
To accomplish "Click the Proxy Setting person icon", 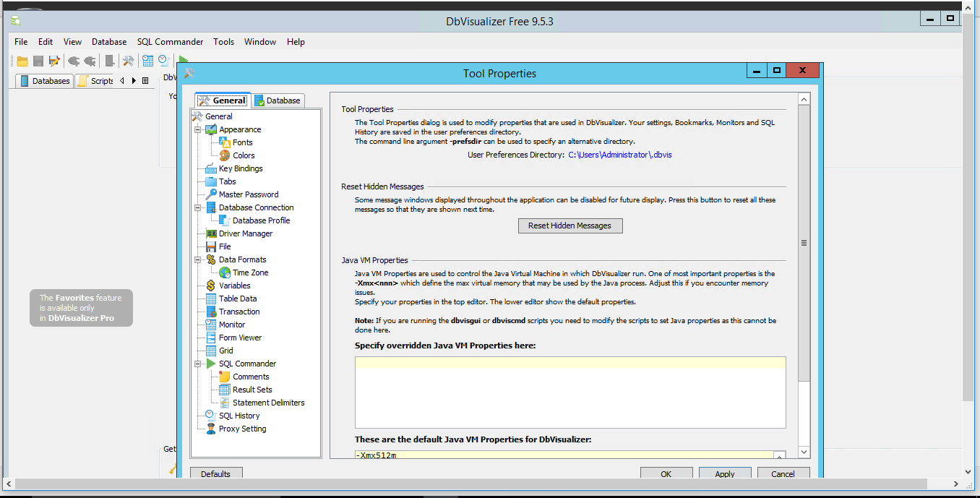I will tap(211, 429).
